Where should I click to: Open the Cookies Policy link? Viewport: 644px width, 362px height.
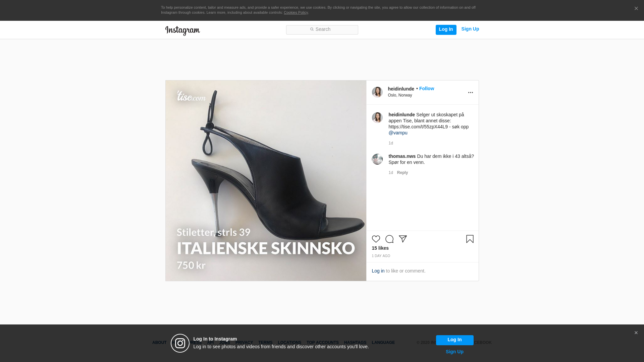[296, 12]
